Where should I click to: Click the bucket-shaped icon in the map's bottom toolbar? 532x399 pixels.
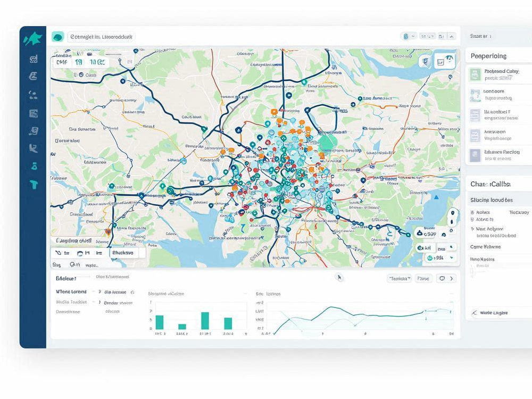pyautogui.click(x=80, y=253)
